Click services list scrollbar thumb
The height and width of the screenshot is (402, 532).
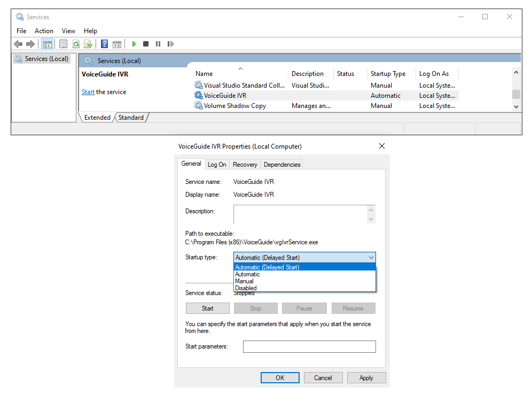click(516, 94)
